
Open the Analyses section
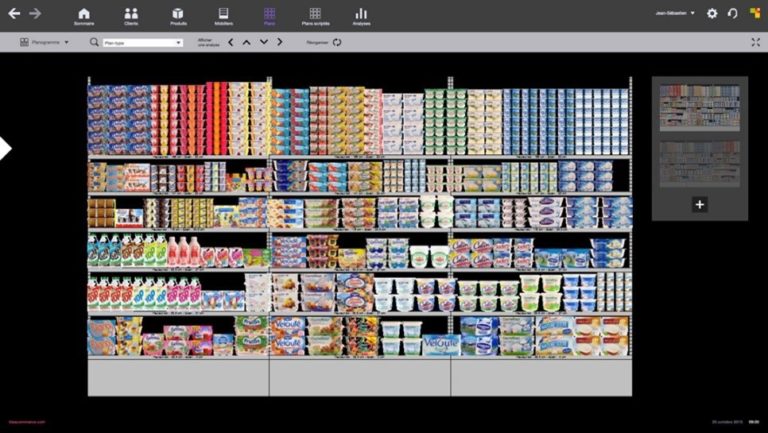361,16
